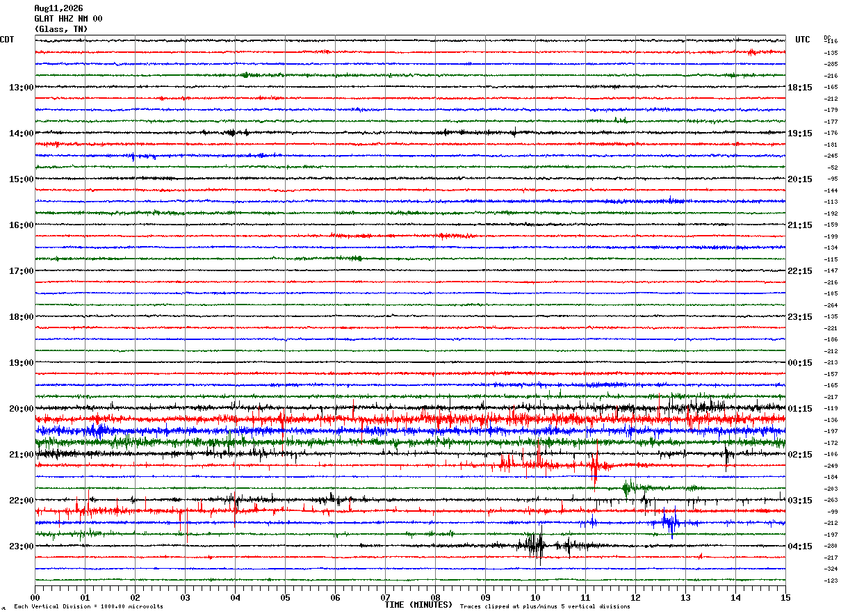
Task: Click the large black seismic burst at 23:00
Action: pyautogui.click(x=535, y=546)
